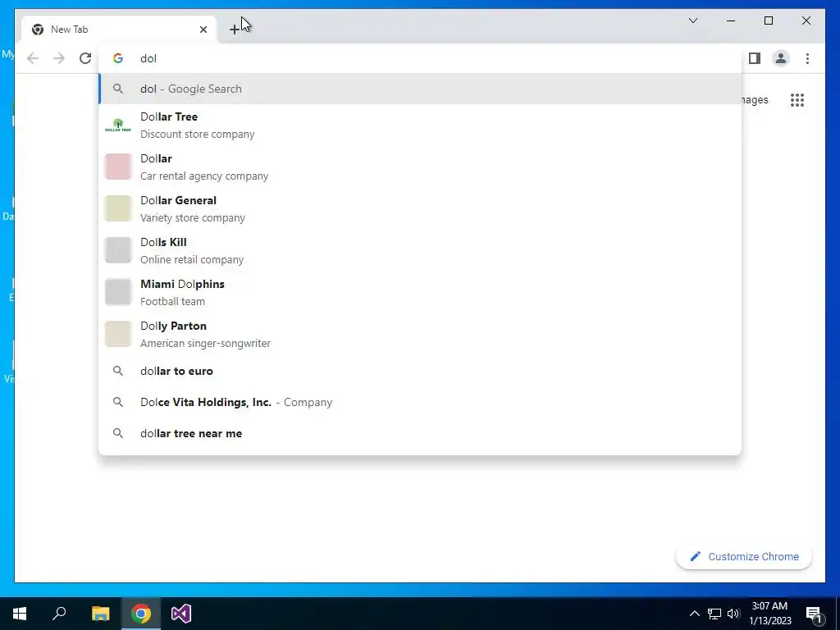The width and height of the screenshot is (840, 630).
Task: Open the Chrome three-dot menu
Action: click(807, 58)
